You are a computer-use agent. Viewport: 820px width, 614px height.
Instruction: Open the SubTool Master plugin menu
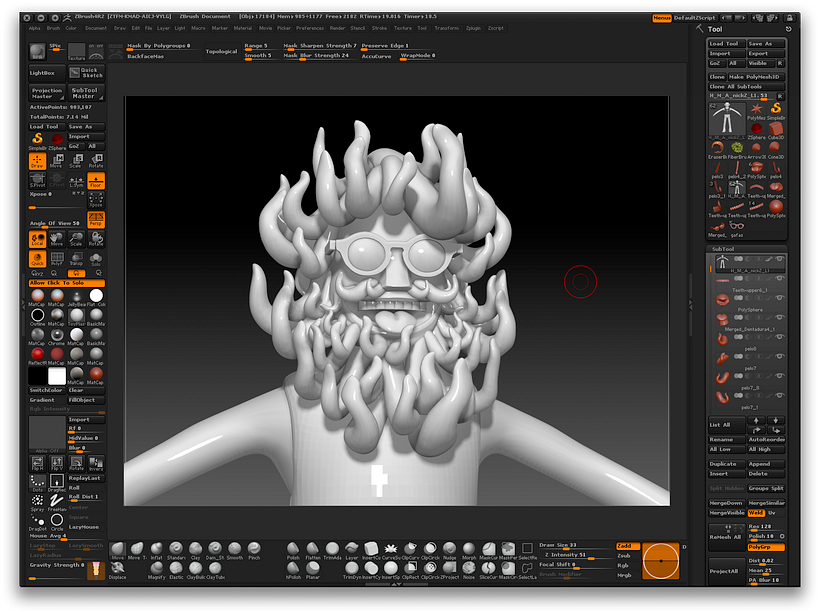tap(84, 93)
